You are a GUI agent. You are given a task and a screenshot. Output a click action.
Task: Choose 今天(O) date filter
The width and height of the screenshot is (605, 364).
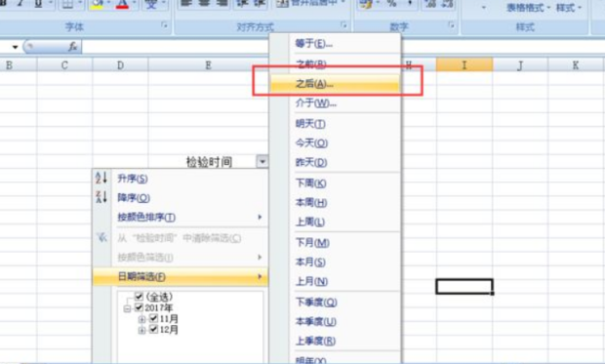pyautogui.click(x=335, y=143)
